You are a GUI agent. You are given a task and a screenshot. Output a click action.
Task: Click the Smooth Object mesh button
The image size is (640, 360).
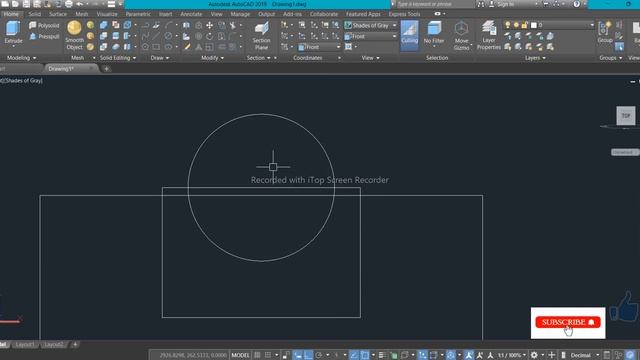[x=74, y=35]
